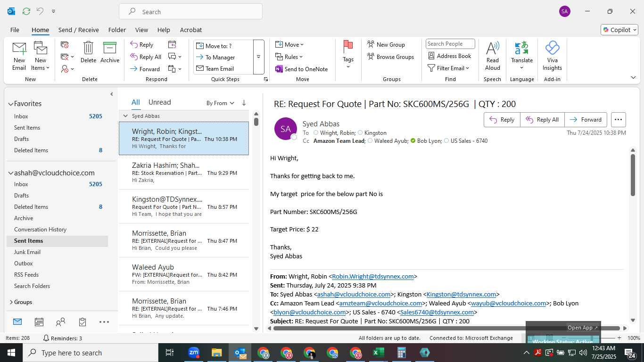The width and height of the screenshot is (644, 362).
Task: Open Zakria Hashim stock reservation email
Action: pos(184,173)
